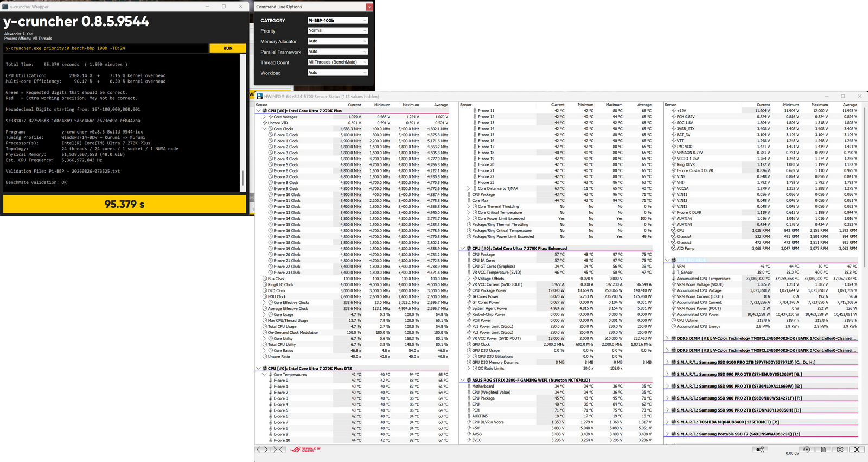
Task: Click the yellow RUN button
Action: click(228, 48)
